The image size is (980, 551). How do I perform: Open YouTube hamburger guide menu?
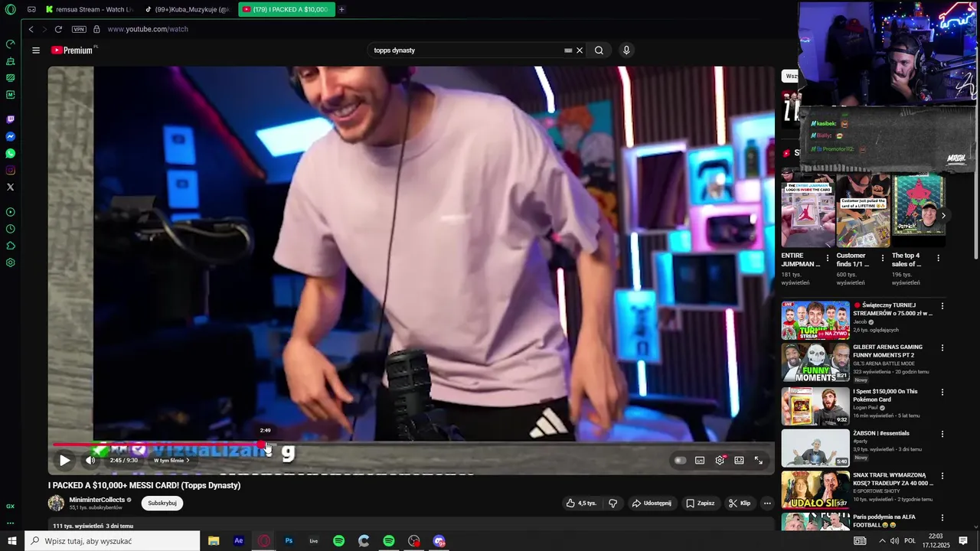tap(36, 51)
